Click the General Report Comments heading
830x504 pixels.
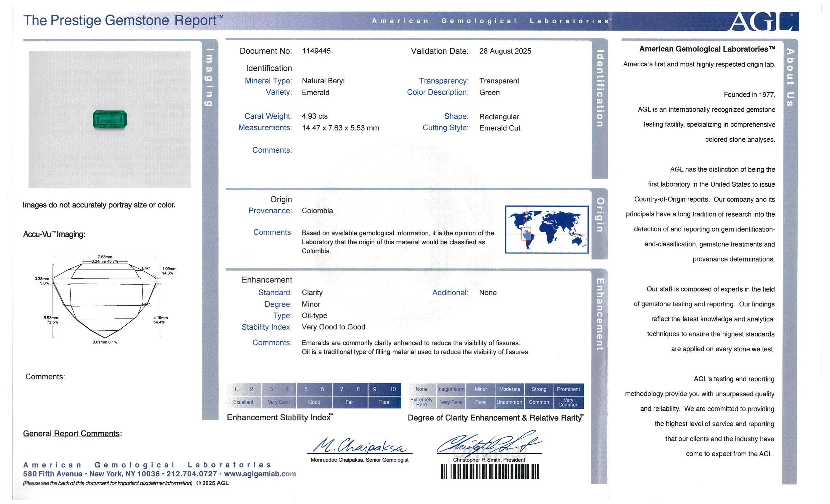pos(72,433)
